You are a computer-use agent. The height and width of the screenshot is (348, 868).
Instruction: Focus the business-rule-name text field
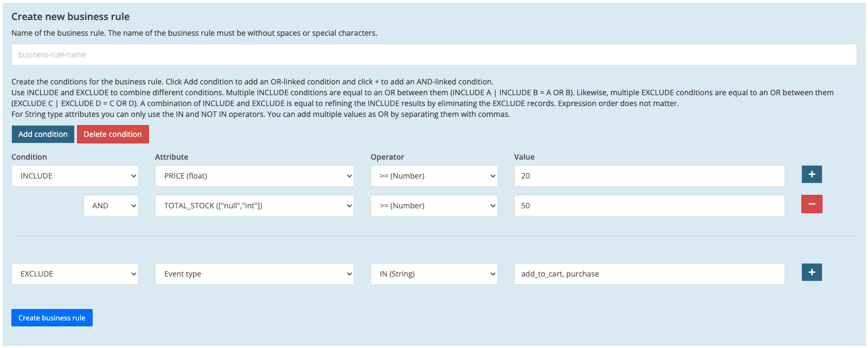(433, 55)
